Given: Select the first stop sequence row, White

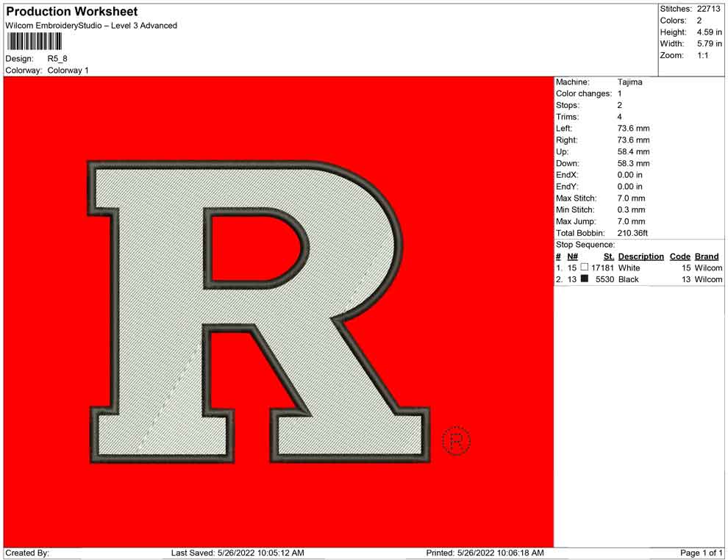Looking at the screenshot, I should pyautogui.click(x=638, y=268).
